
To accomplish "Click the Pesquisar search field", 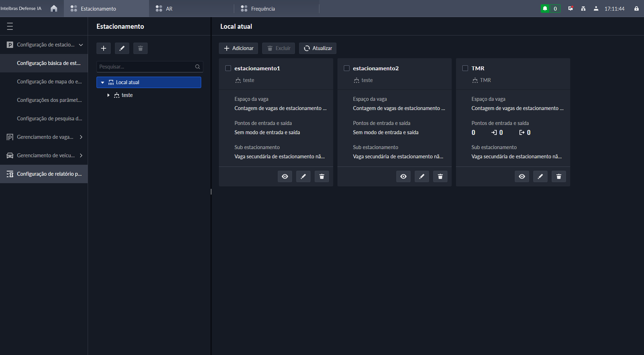I will click(x=145, y=67).
